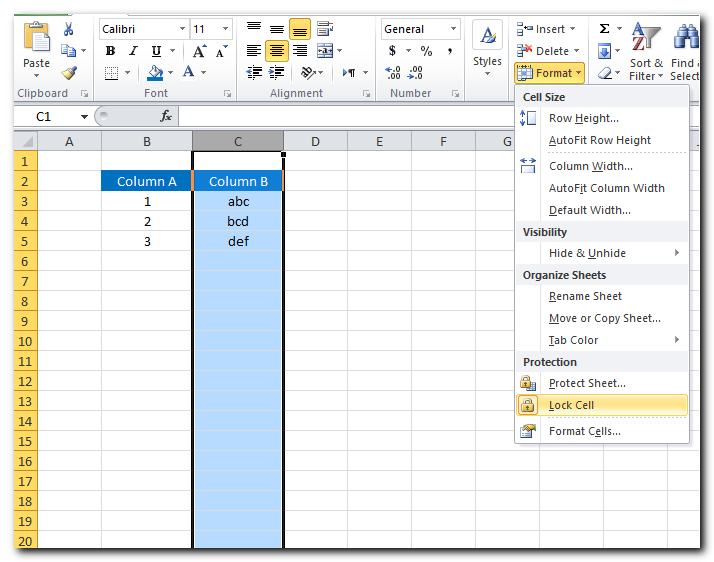Viewport: 714px width, 562px height.
Task: Click the Insert Function fx icon
Action: point(166,116)
